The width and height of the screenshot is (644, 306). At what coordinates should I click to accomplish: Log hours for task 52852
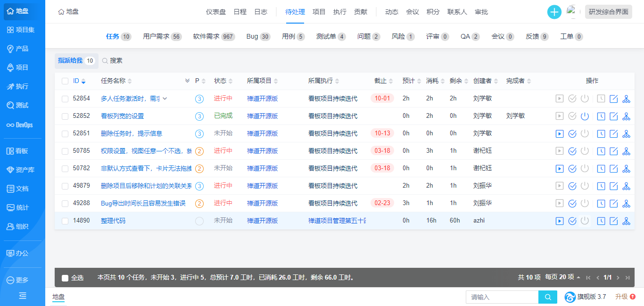pos(601,116)
